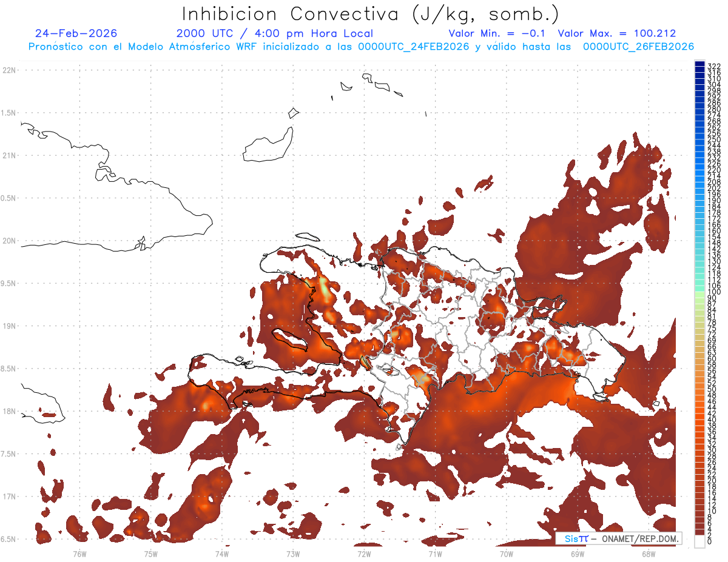The image size is (728, 562).
Task: Click the "322" colorbar value
Action: pyautogui.click(x=714, y=66)
